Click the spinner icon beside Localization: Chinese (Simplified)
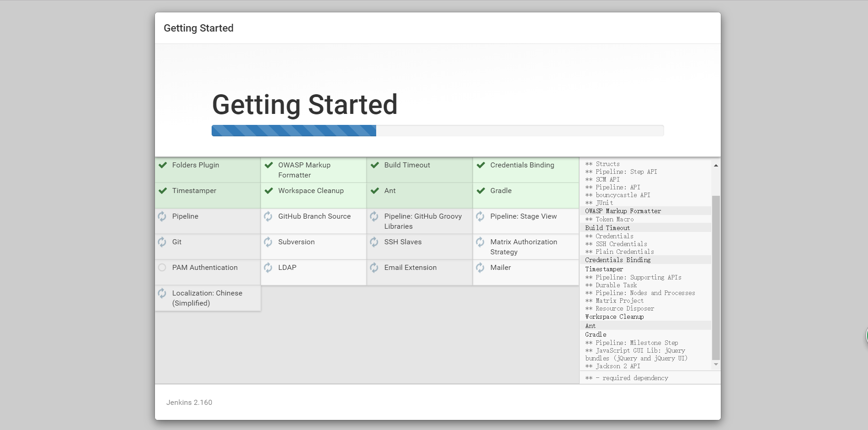 pos(162,293)
